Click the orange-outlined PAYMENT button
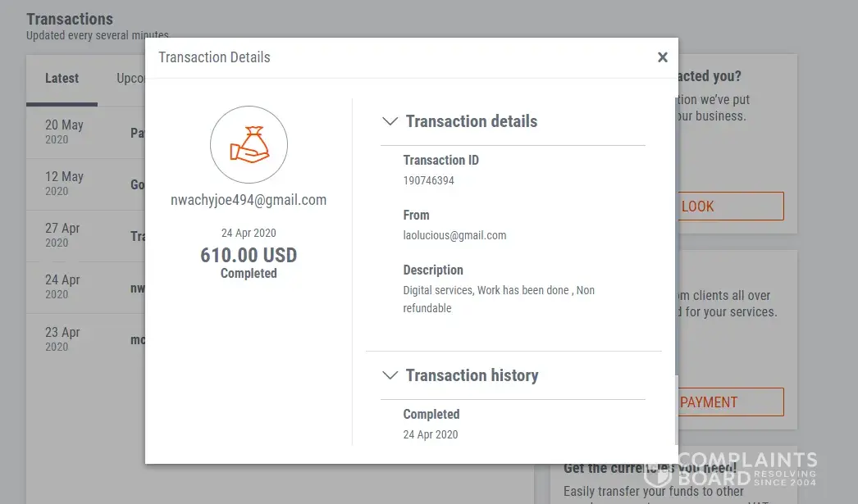Image resolution: width=858 pixels, height=504 pixels. (x=730, y=402)
